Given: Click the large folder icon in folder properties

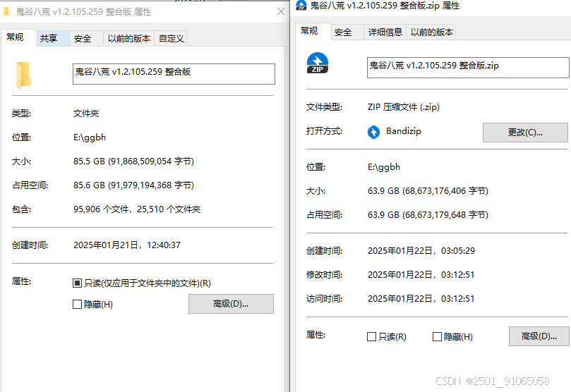Looking at the screenshot, I should (x=24, y=75).
